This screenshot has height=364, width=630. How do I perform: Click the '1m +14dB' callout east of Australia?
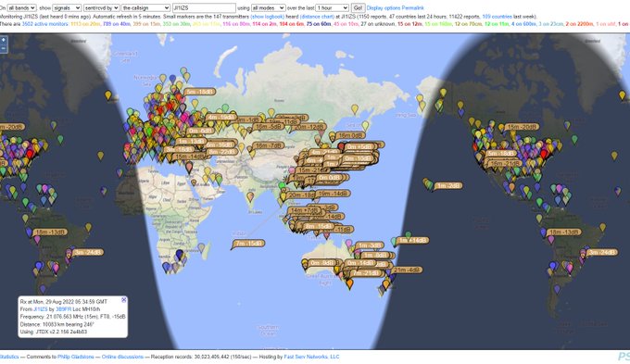(413, 240)
